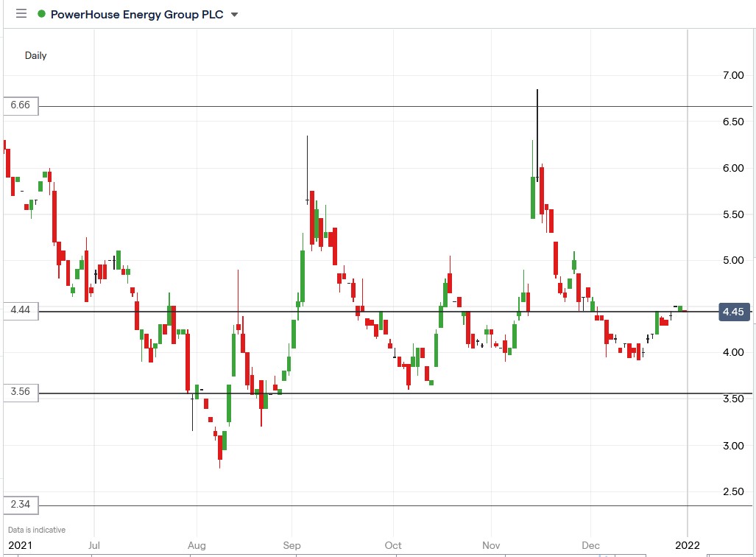Open the hamburger menu

[x=21, y=14]
